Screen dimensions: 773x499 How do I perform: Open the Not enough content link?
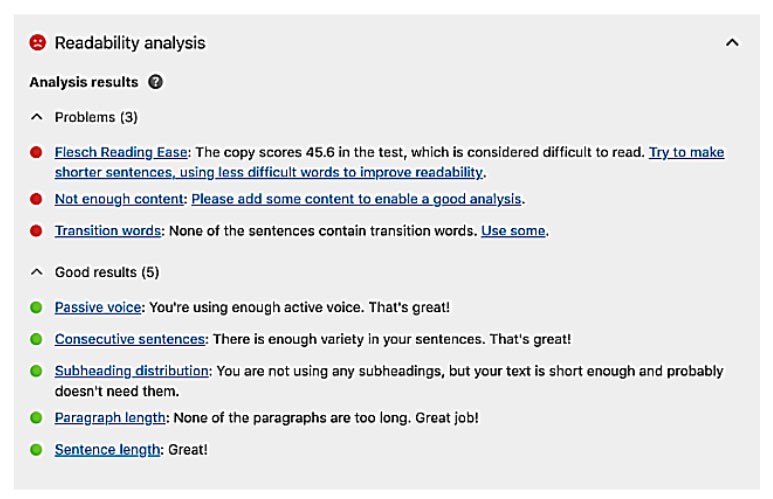(x=119, y=199)
